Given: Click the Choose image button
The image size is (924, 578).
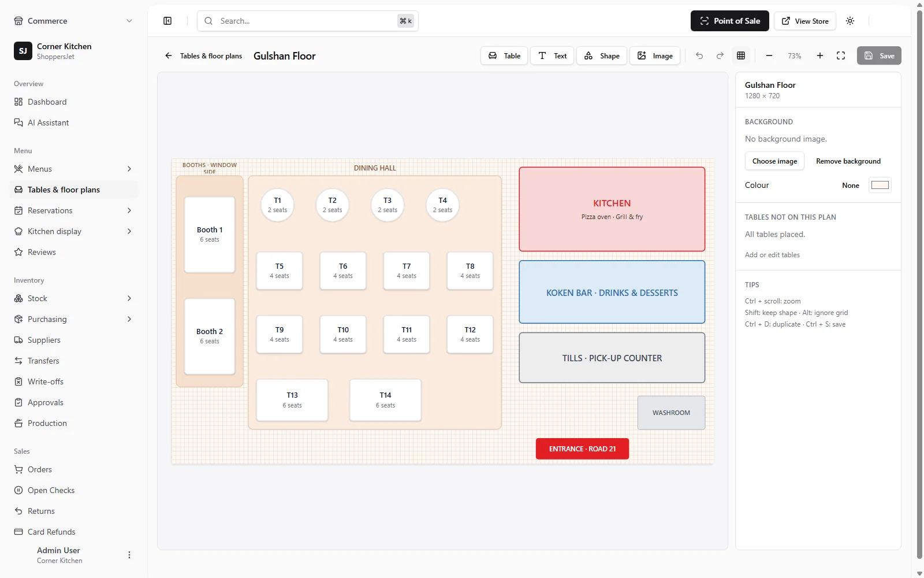Looking at the screenshot, I should coord(774,161).
